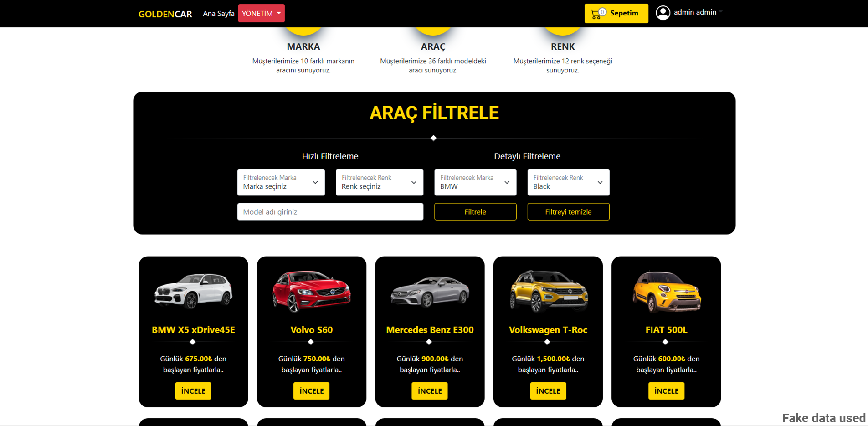Open the YÖNETİM dropdown menu
This screenshot has height=426, width=868.
click(x=262, y=13)
